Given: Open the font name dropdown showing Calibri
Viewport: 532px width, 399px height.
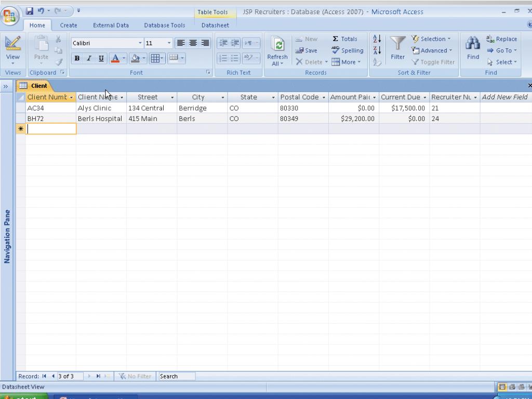Looking at the screenshot, I should coord(140,43).
